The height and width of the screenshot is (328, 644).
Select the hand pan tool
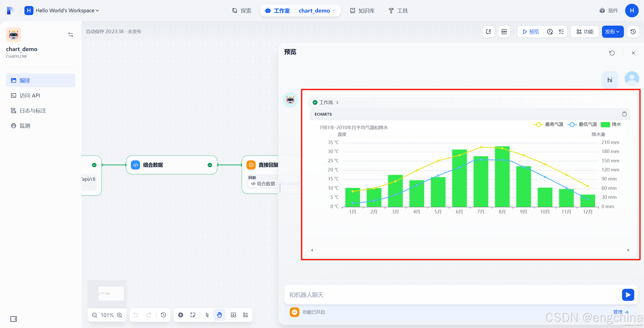[x=219, y=315]
